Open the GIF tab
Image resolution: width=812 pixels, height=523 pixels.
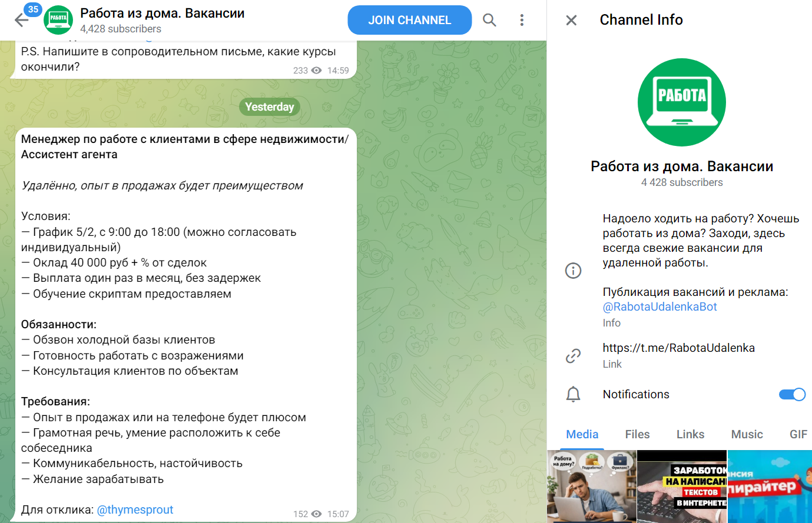[798, 434]
